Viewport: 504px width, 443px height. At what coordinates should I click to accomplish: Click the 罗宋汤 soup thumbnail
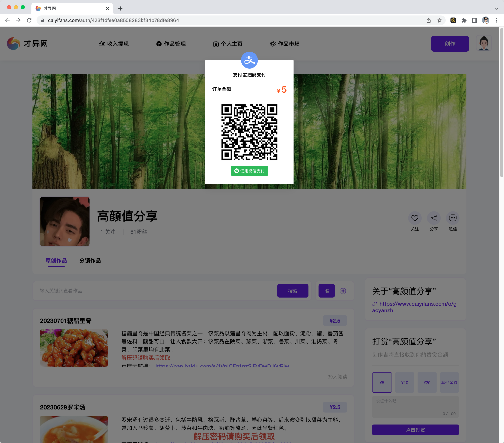74,429
